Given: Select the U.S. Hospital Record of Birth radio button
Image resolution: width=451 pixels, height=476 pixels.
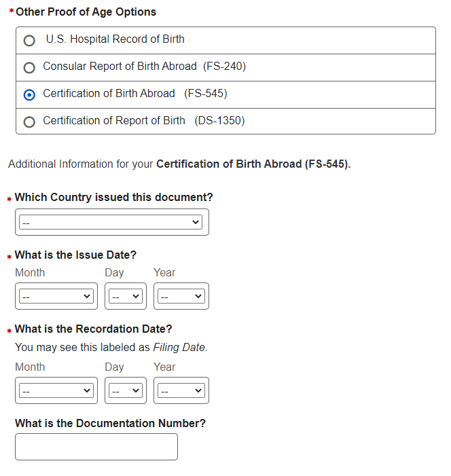Looking at the screenshot, I should [x=29, y=41].
